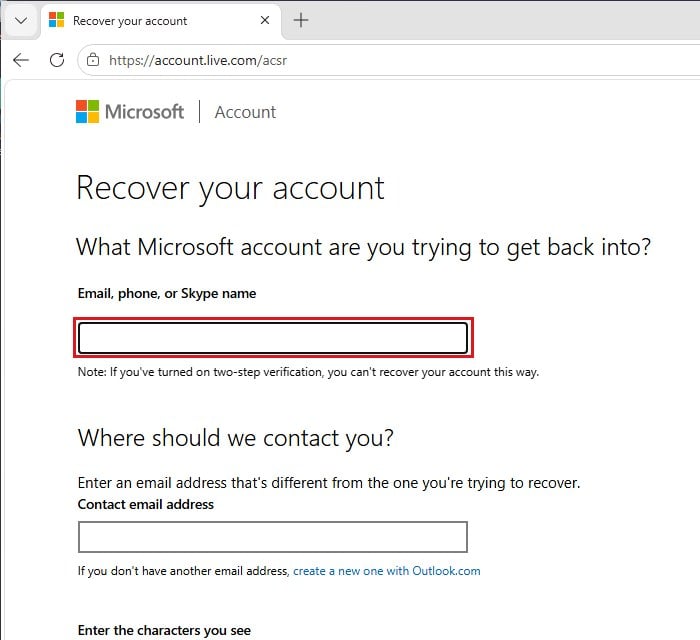Open the Account header link
The height and width of the screenshot is (640, 700).
tap(245, 112)
